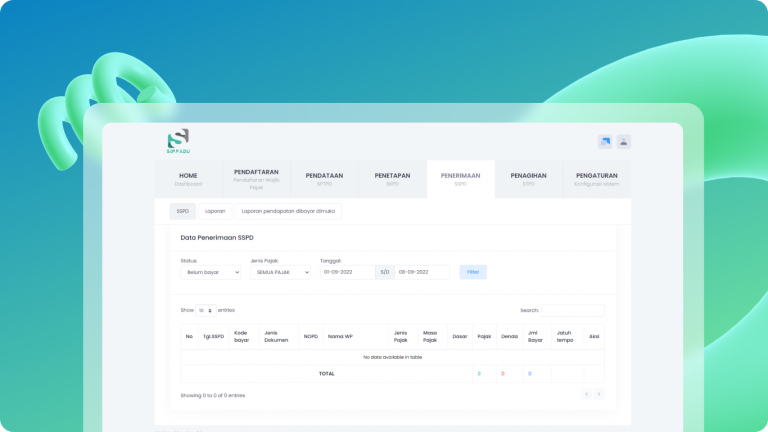Open the PENGATURAN configuration tab
Image resolution: width=768 pixels, height=432 pixels.
(596, 179)
